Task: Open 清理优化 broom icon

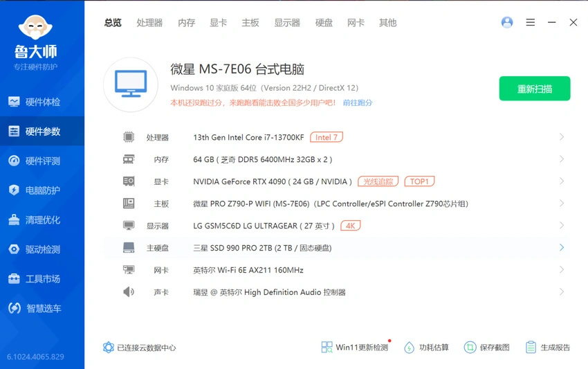Action: [x=14, y=219]
